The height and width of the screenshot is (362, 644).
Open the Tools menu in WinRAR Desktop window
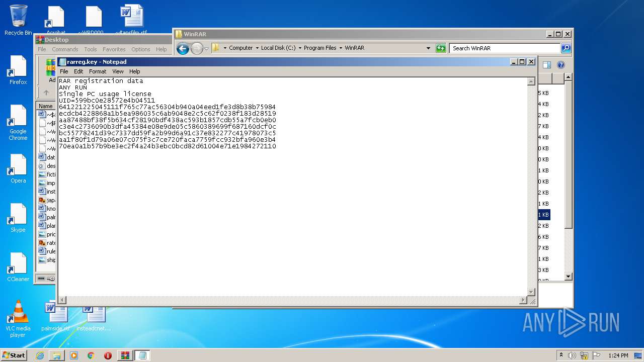(91, 49)
